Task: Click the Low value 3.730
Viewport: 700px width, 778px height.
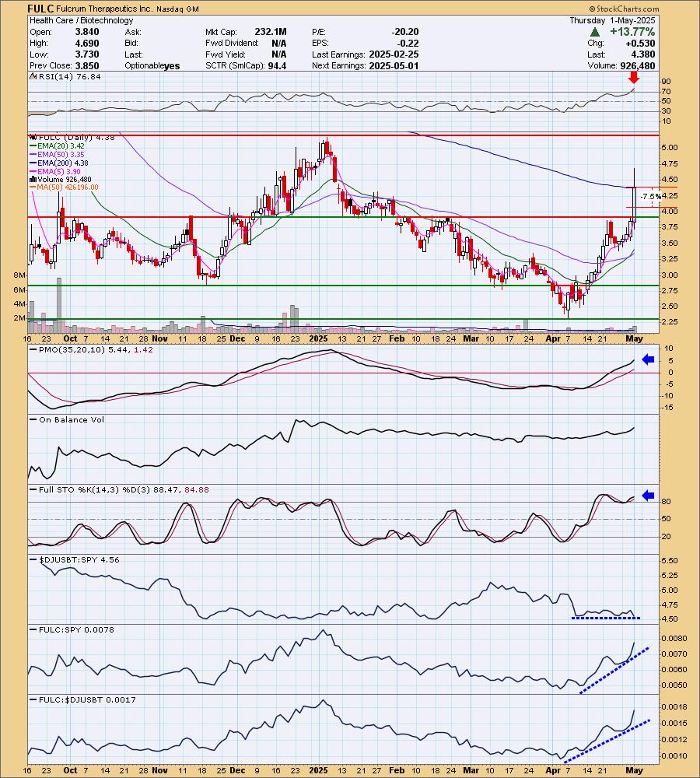Action: [87, 54]
